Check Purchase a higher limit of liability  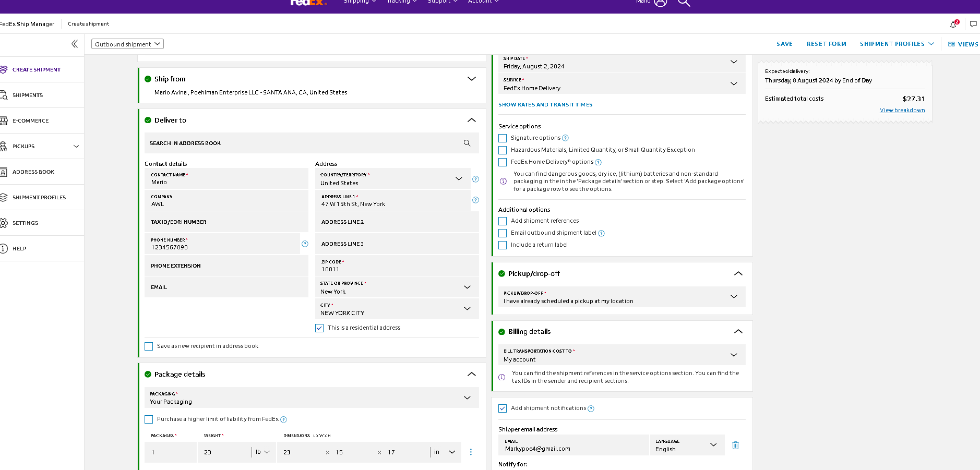[x=149, y=419]
